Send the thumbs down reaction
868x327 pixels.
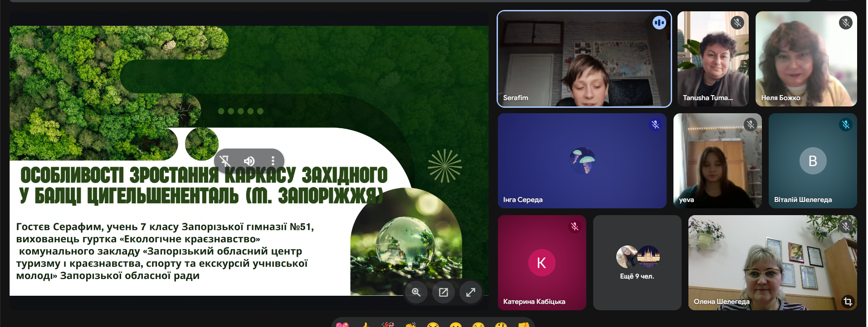(523, 324)
